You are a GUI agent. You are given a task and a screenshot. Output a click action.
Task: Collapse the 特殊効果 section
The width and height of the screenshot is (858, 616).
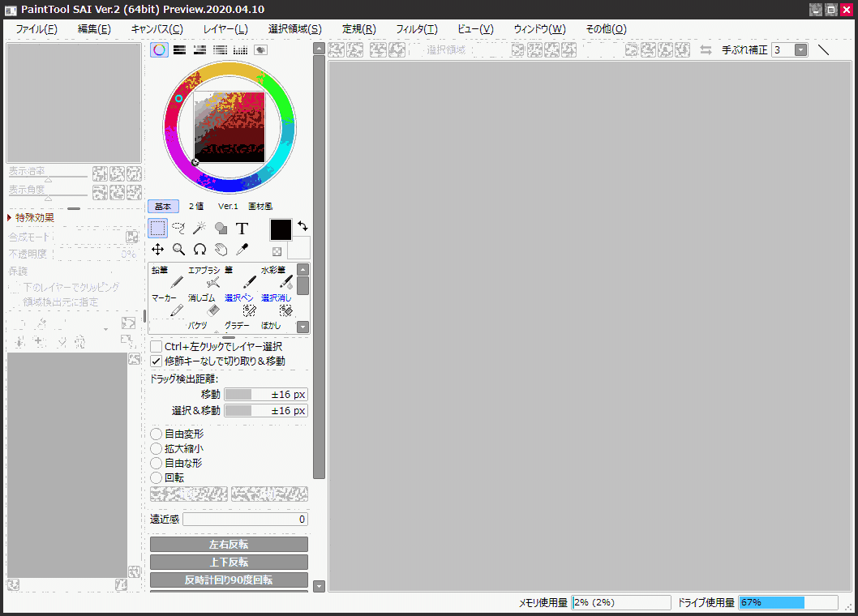(x=30, y=217)
